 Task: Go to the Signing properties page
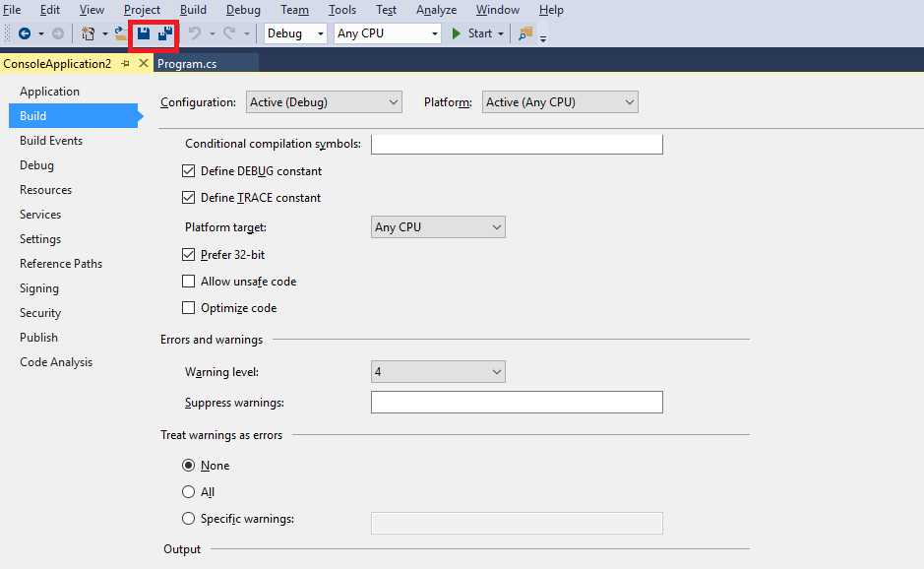point(39,288)
